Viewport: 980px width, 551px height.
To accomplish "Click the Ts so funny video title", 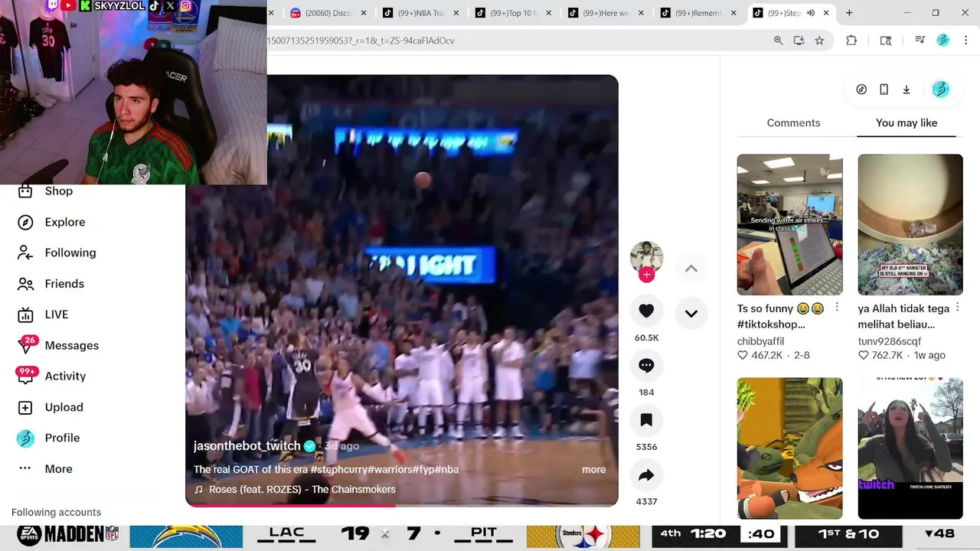I will click(x=780, y=316).
